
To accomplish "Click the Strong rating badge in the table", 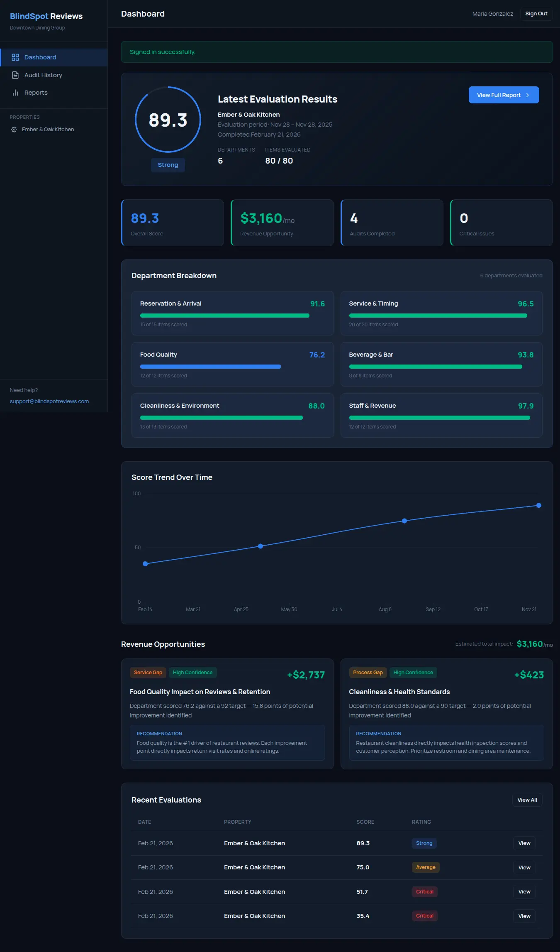I will pyautogui.click(x=424, y=843).
